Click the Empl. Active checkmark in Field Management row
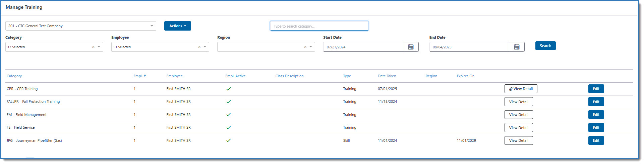The height and width of the screenshot is (164, 644). coord(229,115)
